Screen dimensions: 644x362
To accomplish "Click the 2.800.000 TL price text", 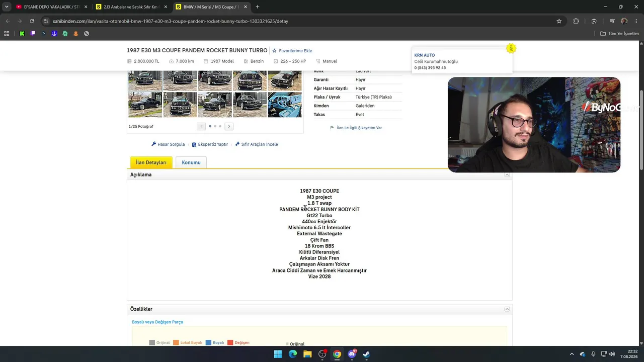I will [146, 61].
